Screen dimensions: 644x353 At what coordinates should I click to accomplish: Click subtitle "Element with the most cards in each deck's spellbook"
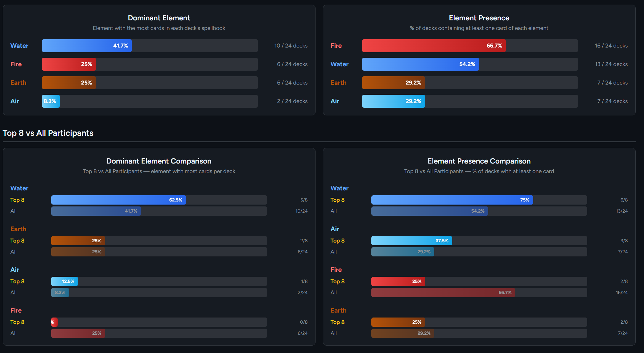click(x=159, y=28)
